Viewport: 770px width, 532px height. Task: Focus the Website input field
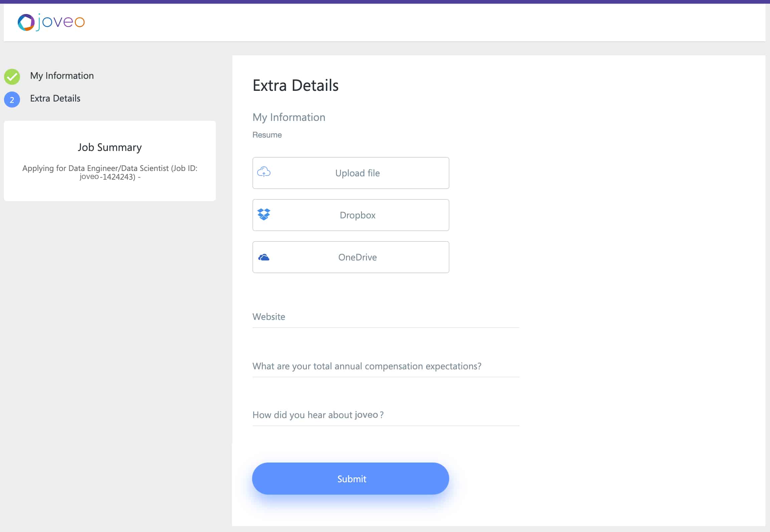[x=385, y=317]
